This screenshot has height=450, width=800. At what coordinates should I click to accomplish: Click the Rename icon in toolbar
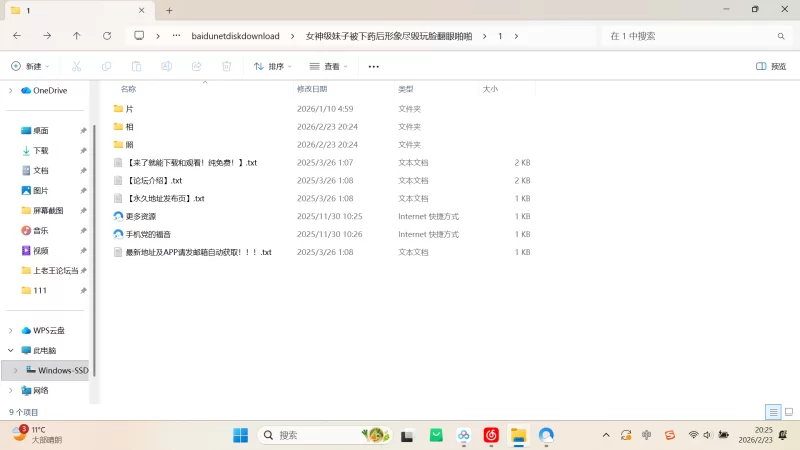click(167, 66)
